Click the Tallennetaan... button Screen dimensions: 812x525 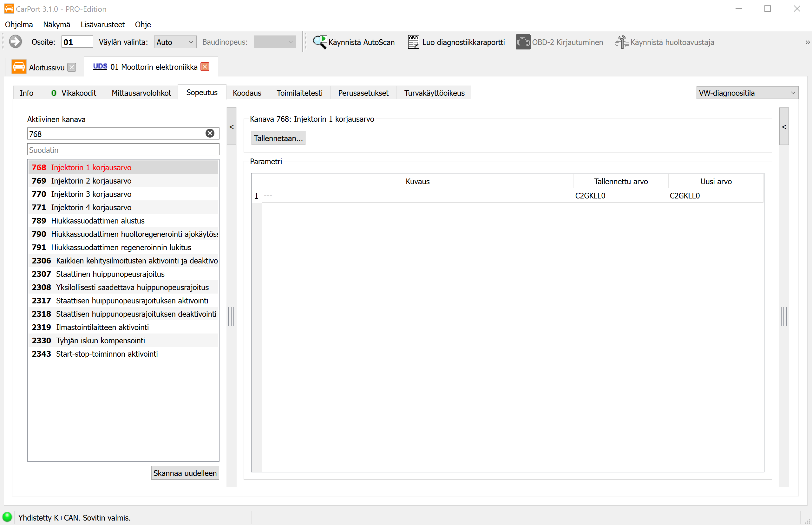pyautogui.click(x=278, y=138)
